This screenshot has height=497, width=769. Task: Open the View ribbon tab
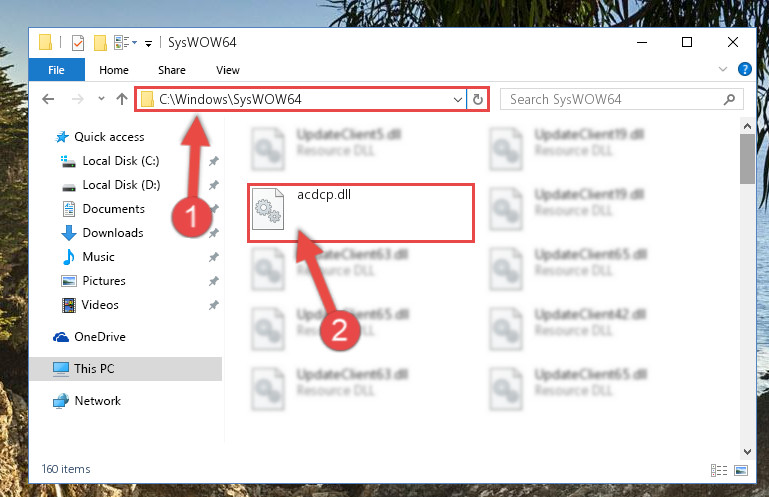[228, 70]
